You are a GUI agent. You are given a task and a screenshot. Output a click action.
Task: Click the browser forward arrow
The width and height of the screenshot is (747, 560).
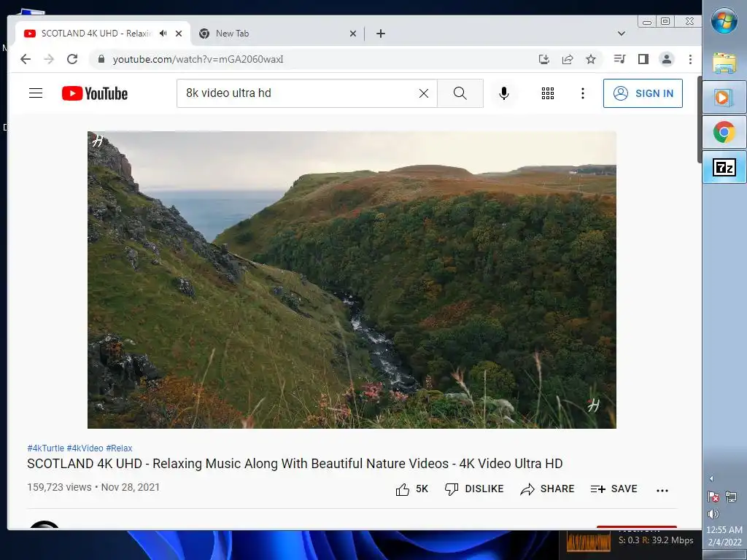pyautogui.click(x=49, y=59)
